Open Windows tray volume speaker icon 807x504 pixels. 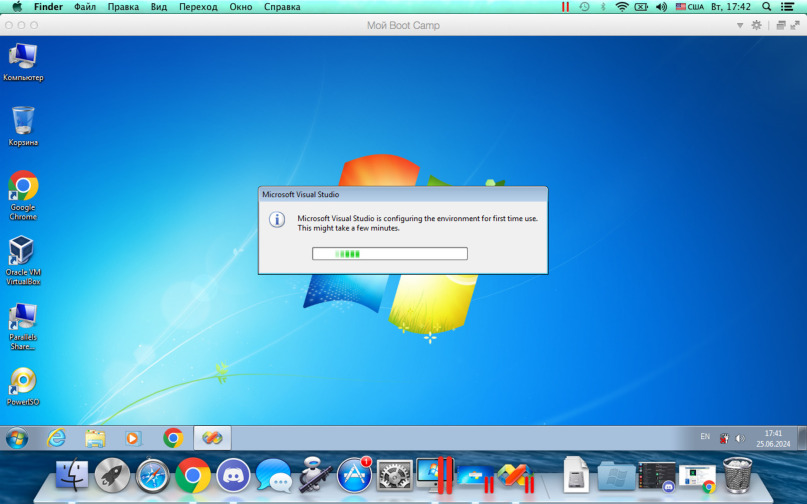(x=740, y=439)
